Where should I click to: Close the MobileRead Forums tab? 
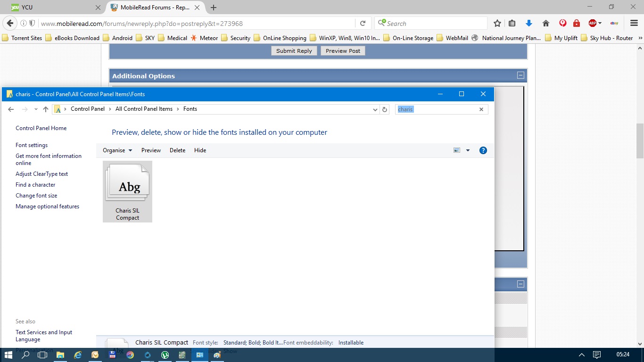click(198, 8)
